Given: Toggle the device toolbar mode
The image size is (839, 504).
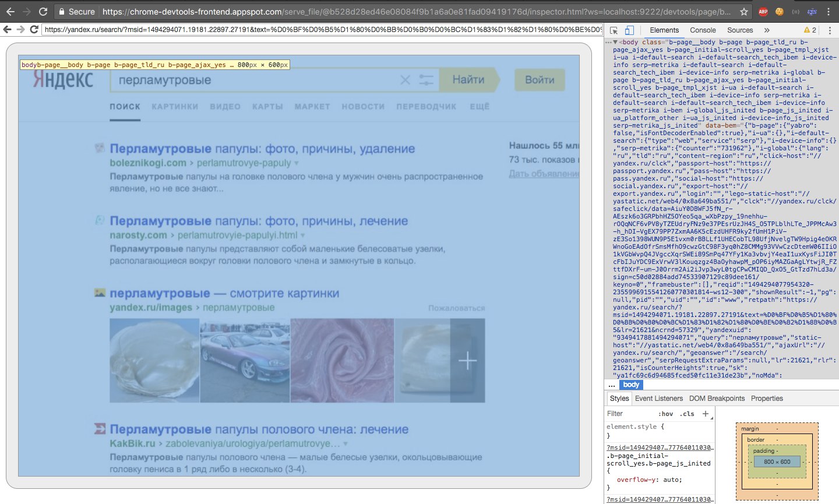Looking at the screenshot, I should tap(630, 30).
